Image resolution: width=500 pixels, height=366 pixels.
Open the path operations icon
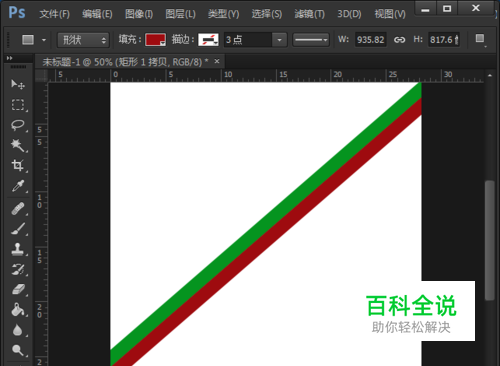coord(480,39)
